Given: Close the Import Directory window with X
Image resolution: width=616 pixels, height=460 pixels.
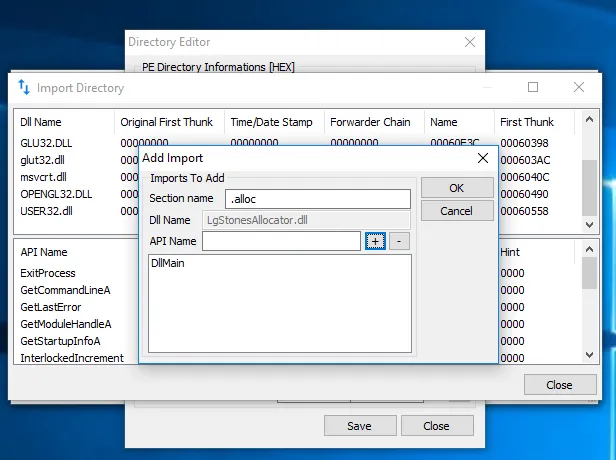Looking at the screenshot, I should 579,87.
